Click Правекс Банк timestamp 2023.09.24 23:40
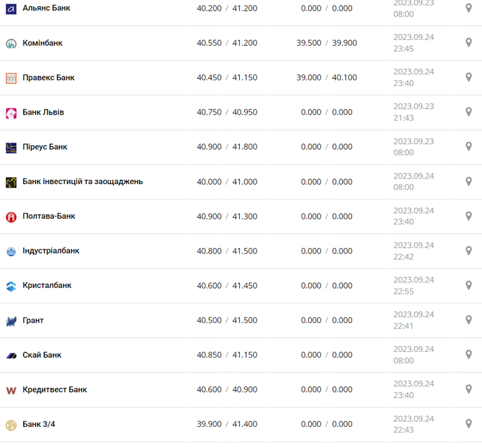482x448 pixels. coord(413,78)
